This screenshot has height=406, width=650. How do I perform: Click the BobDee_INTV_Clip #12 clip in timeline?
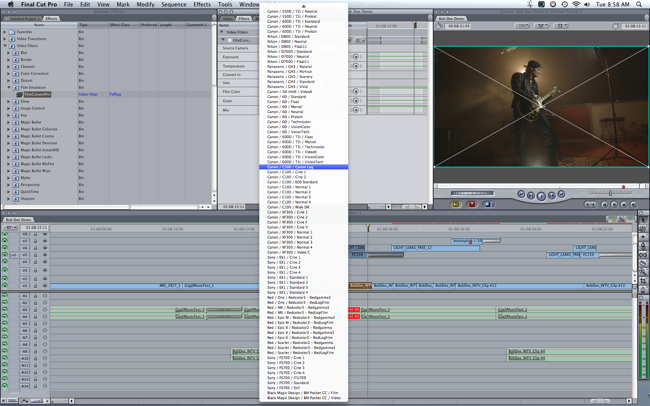tap(520, 286)
